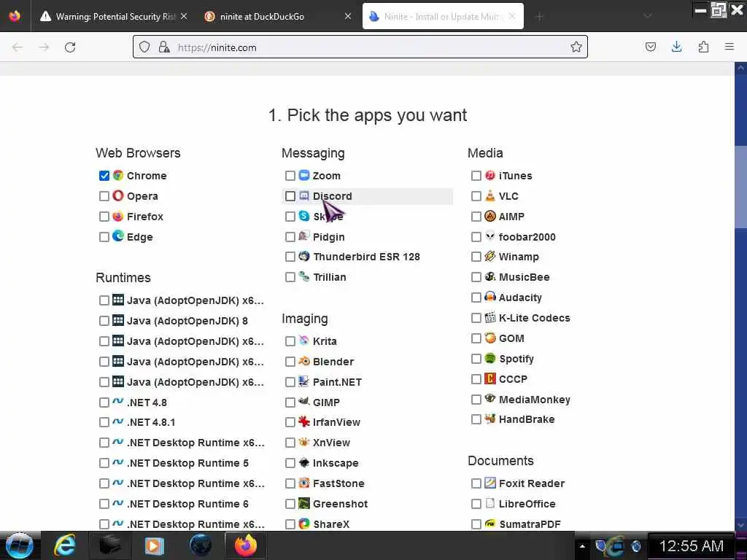Viewport: 747px width, 560px height.
Task: Click the AIMP label
Action: click(511, 216)
